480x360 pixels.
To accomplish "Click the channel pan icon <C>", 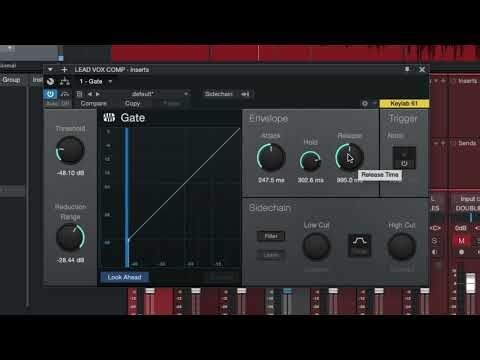I will point(436,228).
